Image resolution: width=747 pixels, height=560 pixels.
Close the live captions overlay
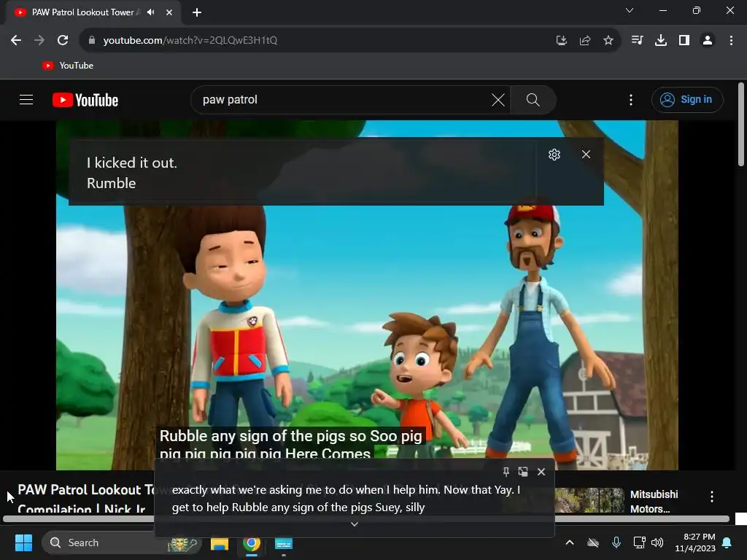[586, 155]
